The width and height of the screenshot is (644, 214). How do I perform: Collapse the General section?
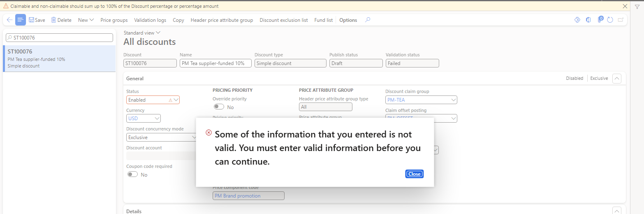(617, 78)
